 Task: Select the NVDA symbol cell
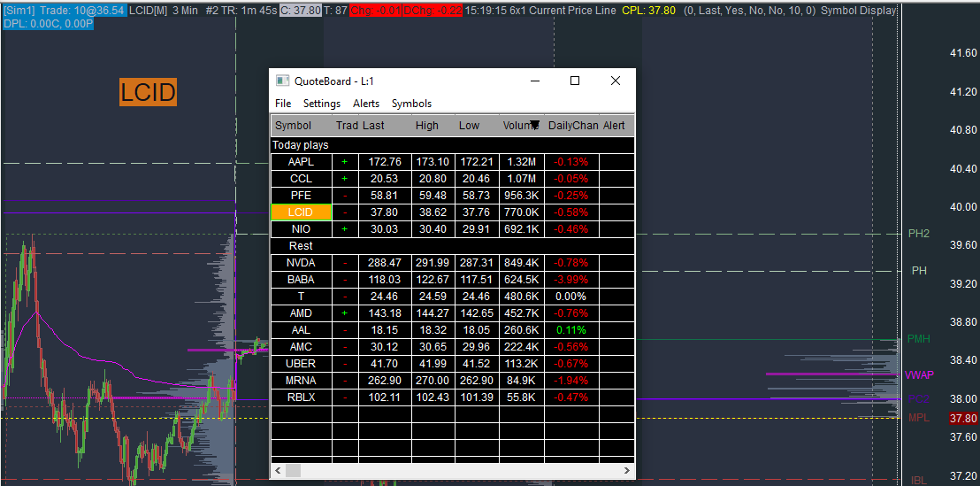[x=302, y=263]
